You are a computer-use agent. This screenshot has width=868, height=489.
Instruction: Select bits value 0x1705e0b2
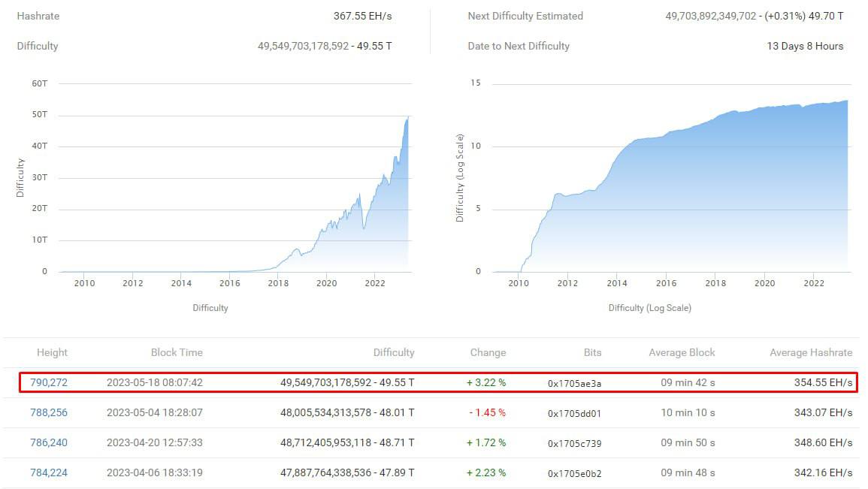[x=575, y=473]
